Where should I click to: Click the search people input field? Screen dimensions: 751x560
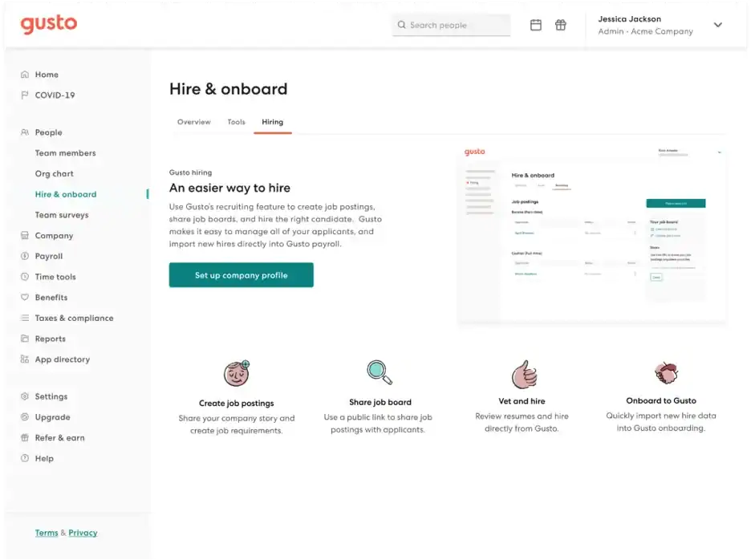coord(450,25)
